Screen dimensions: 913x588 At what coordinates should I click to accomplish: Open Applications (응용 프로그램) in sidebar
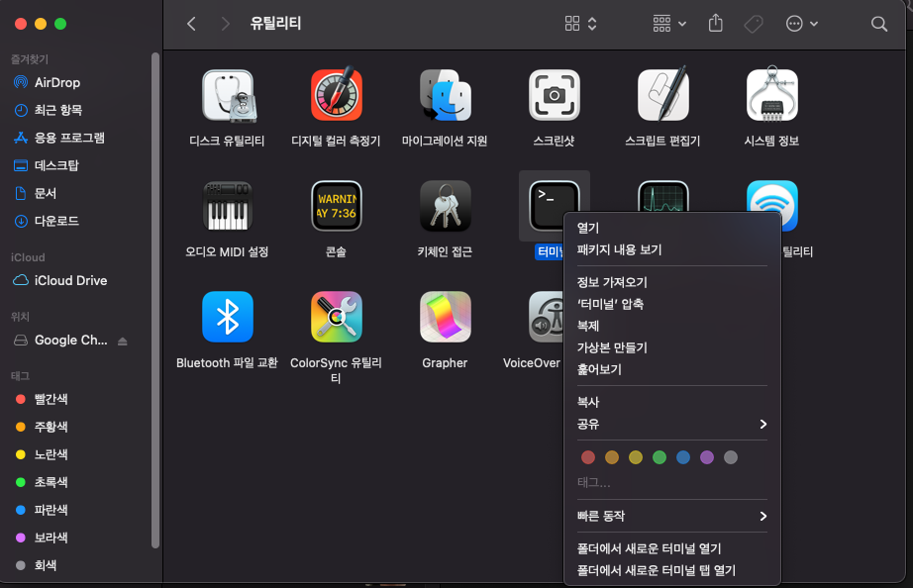[58, 138]
